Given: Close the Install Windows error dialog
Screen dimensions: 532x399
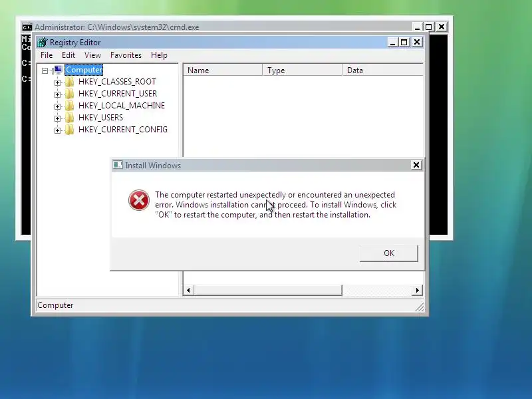Looking at the screenshot, I should [x=416, y=165].
